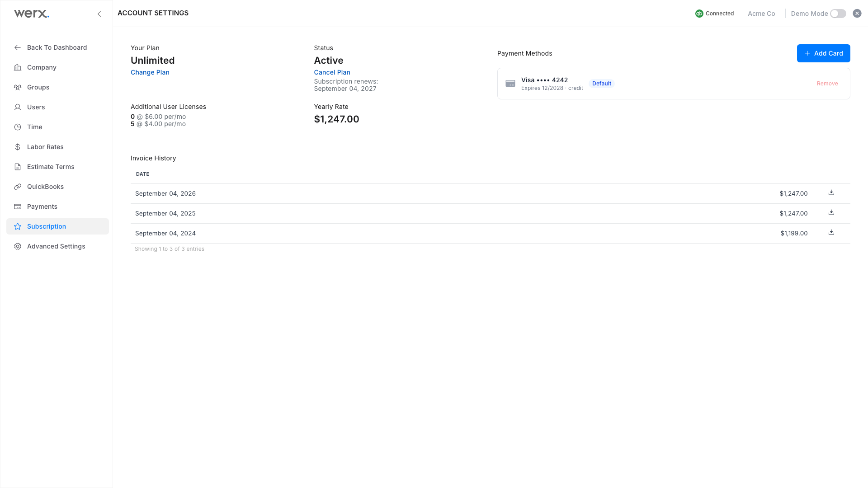Click the Time clock icon
Image resolution: width=868 pixels, height=488 pixels.
[18, 127]
